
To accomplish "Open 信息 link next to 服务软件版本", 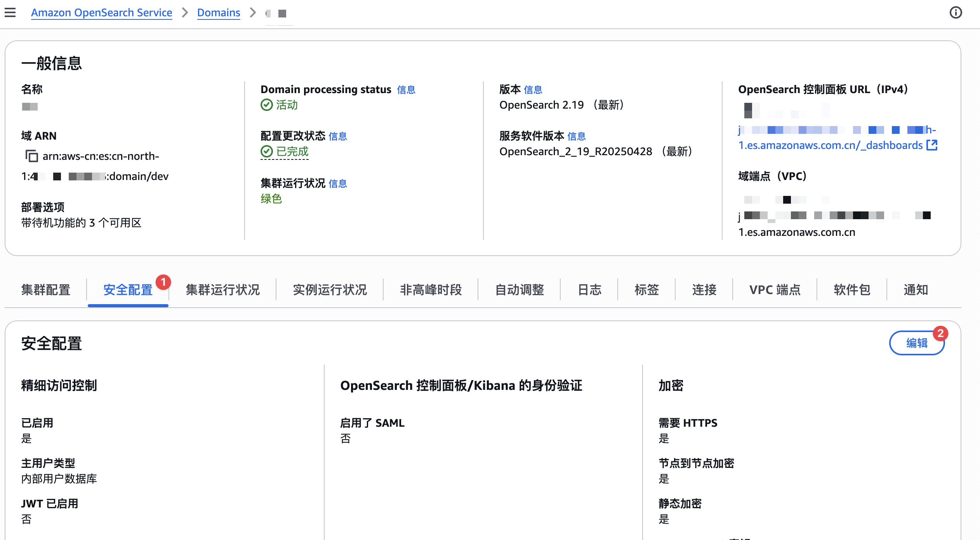I will click(x=576, y=136).
